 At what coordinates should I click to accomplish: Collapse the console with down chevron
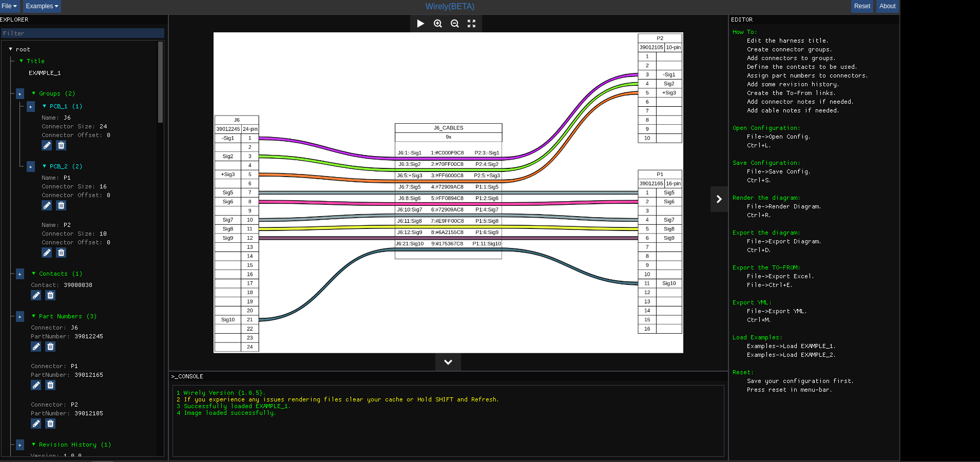click(448, 362)
